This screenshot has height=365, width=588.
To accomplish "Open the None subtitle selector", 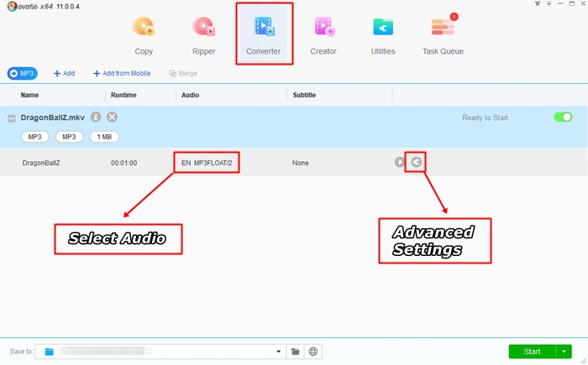I will [301, 163].
